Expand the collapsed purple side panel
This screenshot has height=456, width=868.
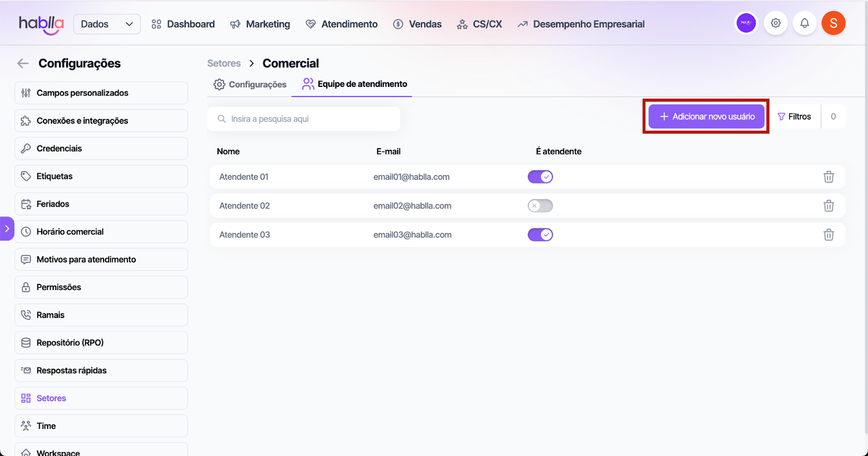click(x=7, y=229)
